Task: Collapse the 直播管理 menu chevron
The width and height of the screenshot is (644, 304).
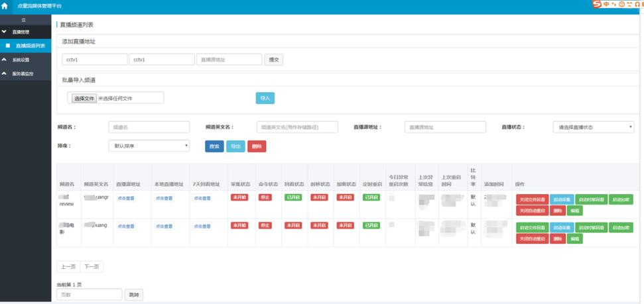Action: point(4,32)
